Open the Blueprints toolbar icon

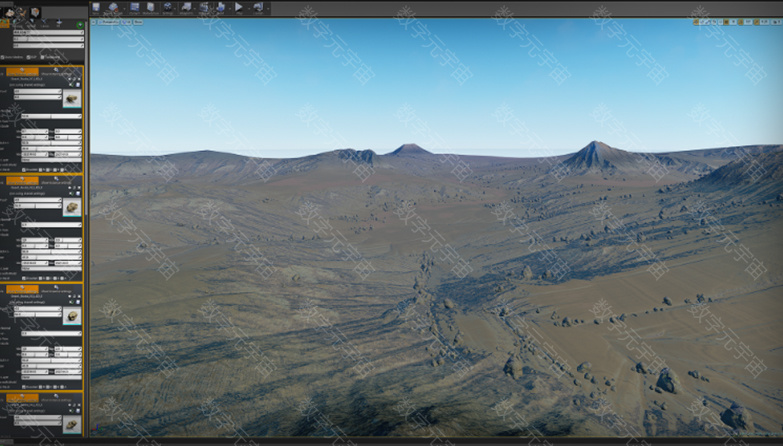coord(186,7)
